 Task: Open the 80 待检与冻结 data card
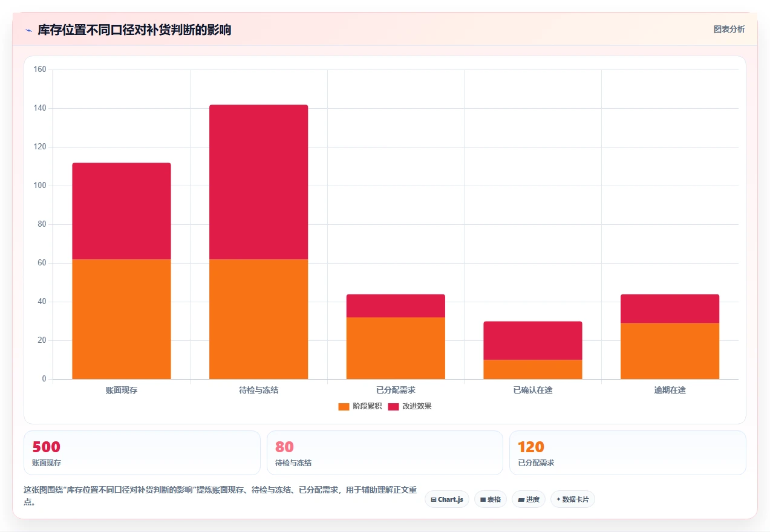pyautogui.click(x=385, y=453)
